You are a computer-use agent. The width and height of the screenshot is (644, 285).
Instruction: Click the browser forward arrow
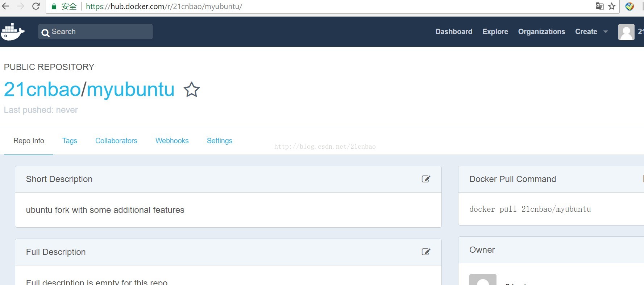[x=21, y=6]
